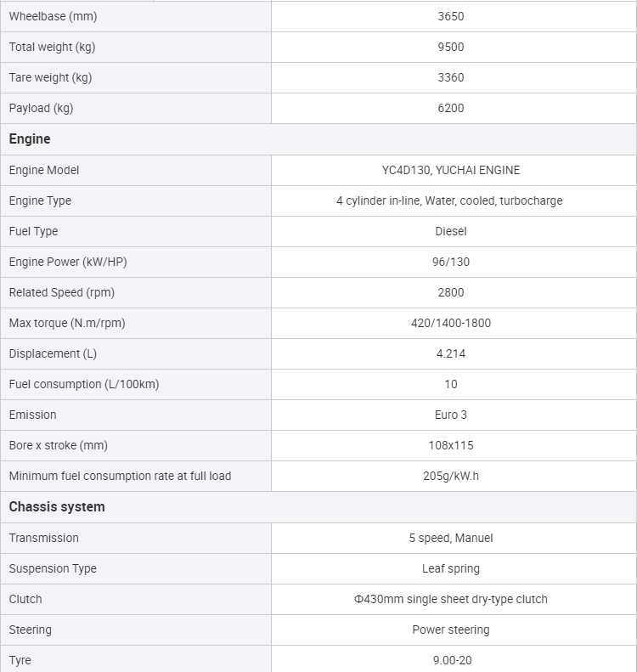Viewport: 637px width, 672px height.
Task: Click the Engine section header
Action: click(30, 139)
